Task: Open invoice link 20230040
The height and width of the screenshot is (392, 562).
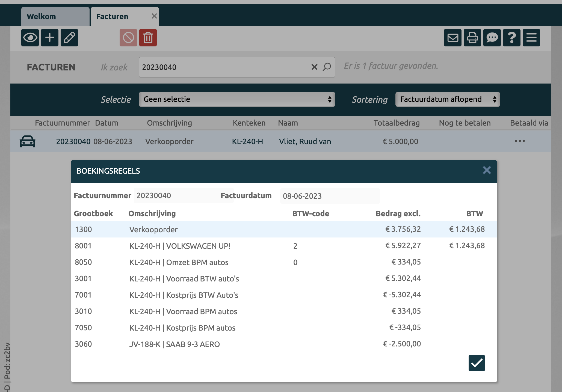Action: [73, 141]
